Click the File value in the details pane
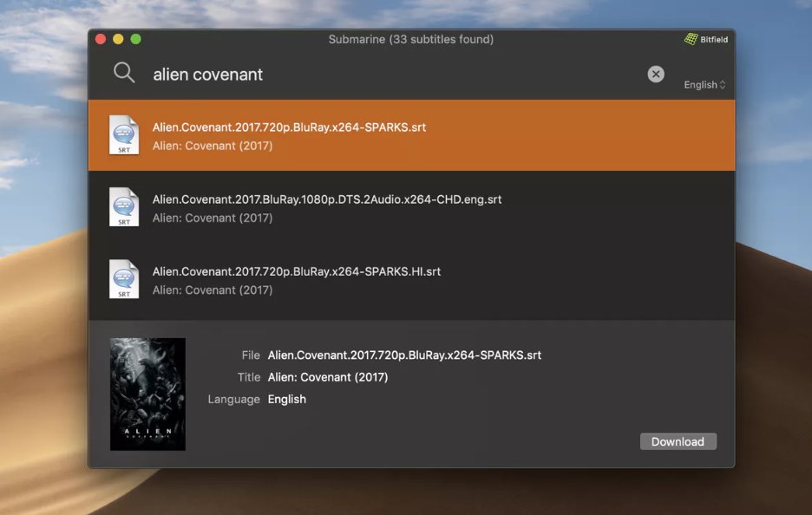The image size is (812, 515). [x=404, y=355]
